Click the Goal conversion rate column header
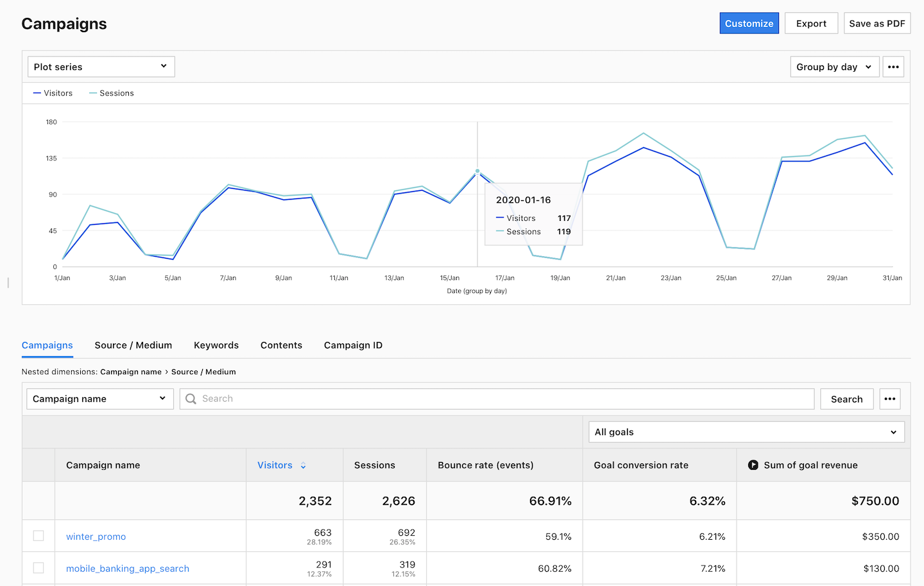The image size is (924, 586). [x=641, y=465]
